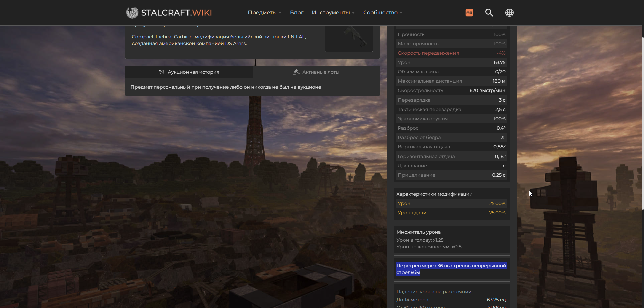The image size is (644, 308).
Task: Open the STALCRAFT.WIKI home link text
Action: click(176, 13)
